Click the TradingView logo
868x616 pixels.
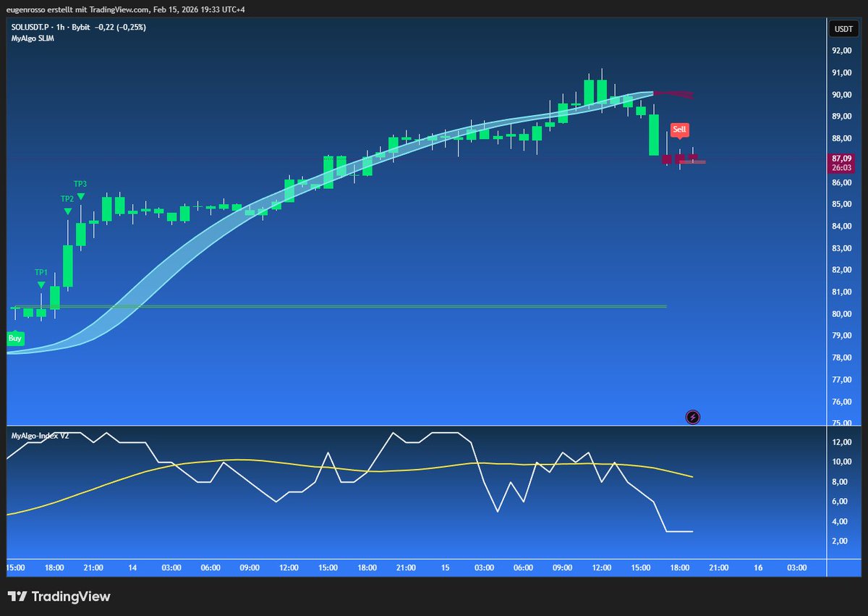59,596
